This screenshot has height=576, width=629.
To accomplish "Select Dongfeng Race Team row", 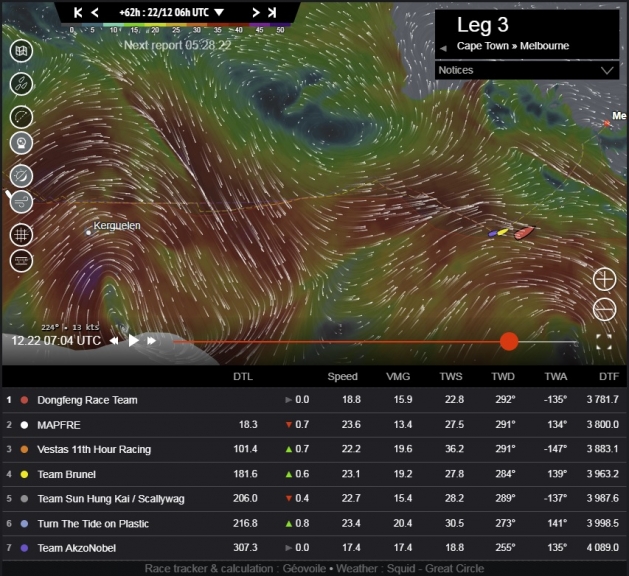I will pos(314,400).
